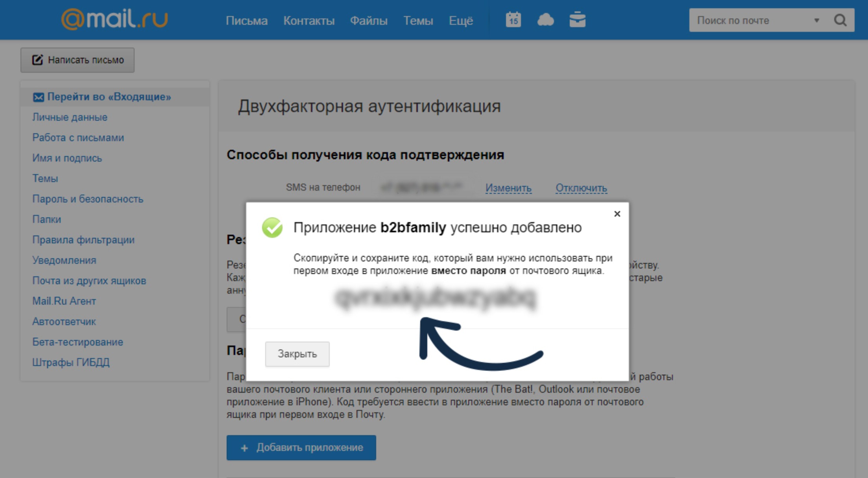
Task: Open the Cloud storage icon
Action: (x=545, y=20)
